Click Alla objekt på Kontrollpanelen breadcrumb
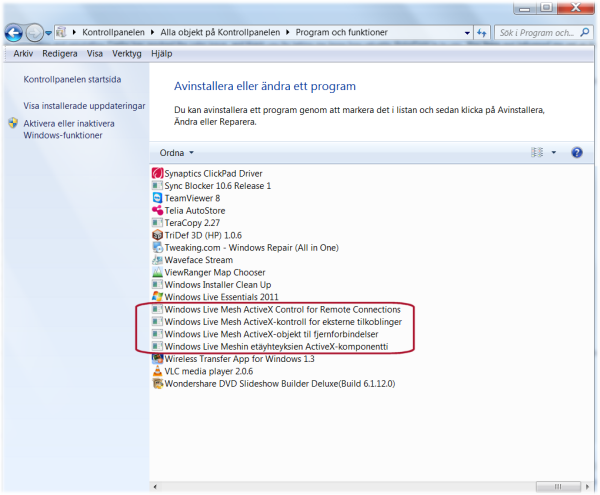The image size is (600, 495). [220, 33]
